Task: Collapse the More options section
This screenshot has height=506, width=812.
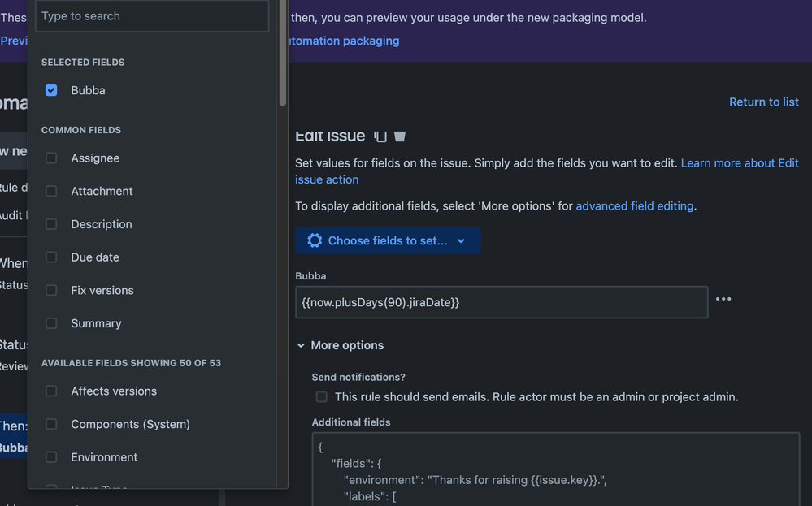Action: pos(341,344)
